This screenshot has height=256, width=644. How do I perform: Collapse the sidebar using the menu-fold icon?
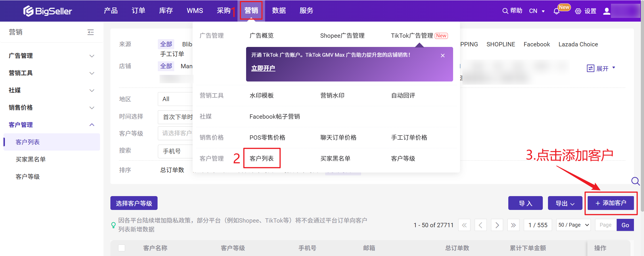(x=91, y=32)
